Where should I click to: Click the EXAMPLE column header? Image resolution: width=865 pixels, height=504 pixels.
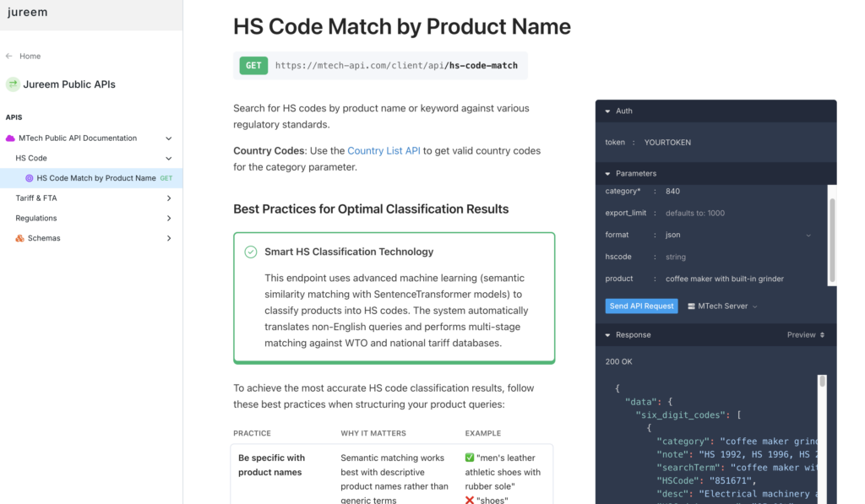(x=482, y=433)
